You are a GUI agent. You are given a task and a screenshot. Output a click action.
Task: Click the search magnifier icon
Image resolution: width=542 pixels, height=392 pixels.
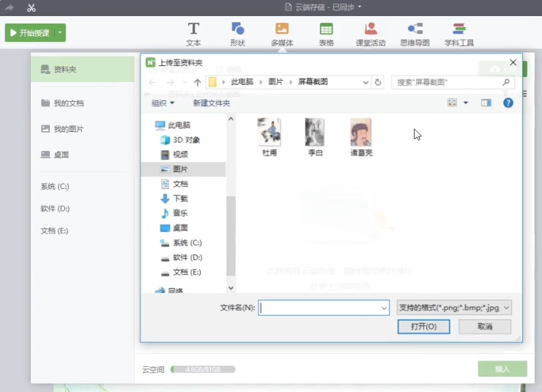(x=506, y=82)
